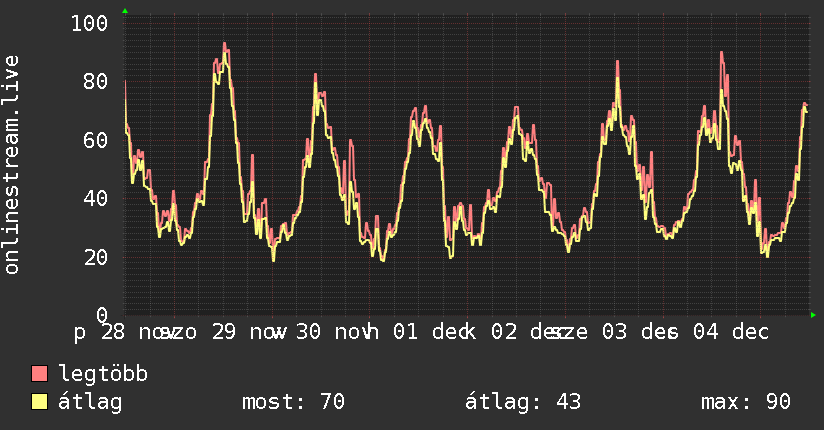The image size is (824, 430).
Task: Click the y-axis label 80
Action: click(95, 81)
